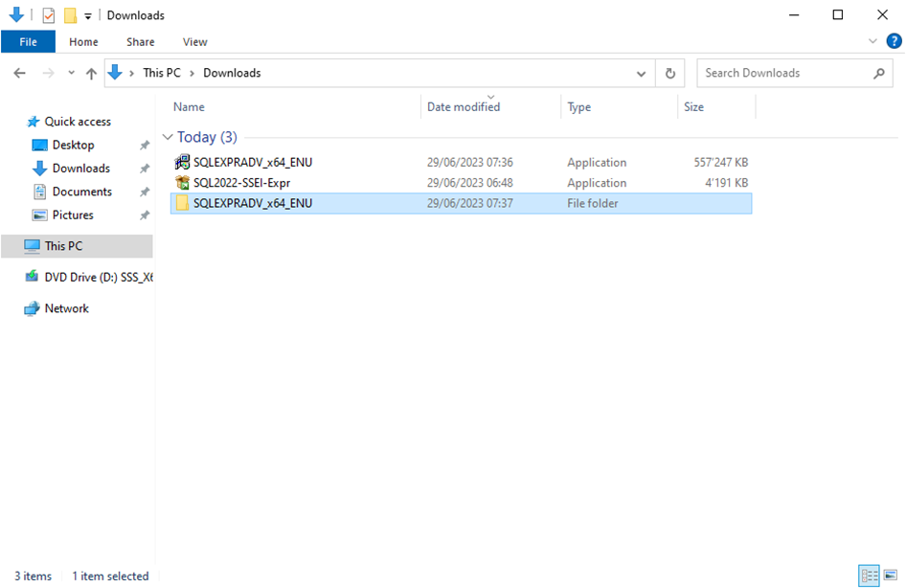Collapse the Today (3) group
This screenshot has width=906, height=588.
click(168, 137)
